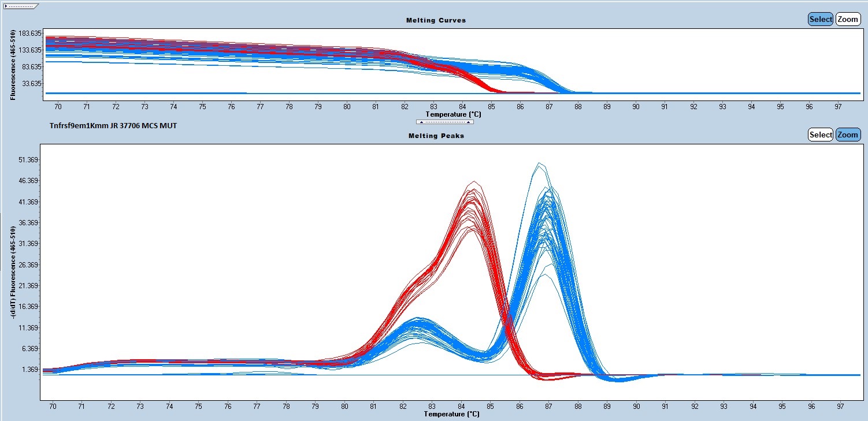Click the right arrow on the chart splitter handle
The height and width of the screenshot is (421, 868).
click(469, 122)
